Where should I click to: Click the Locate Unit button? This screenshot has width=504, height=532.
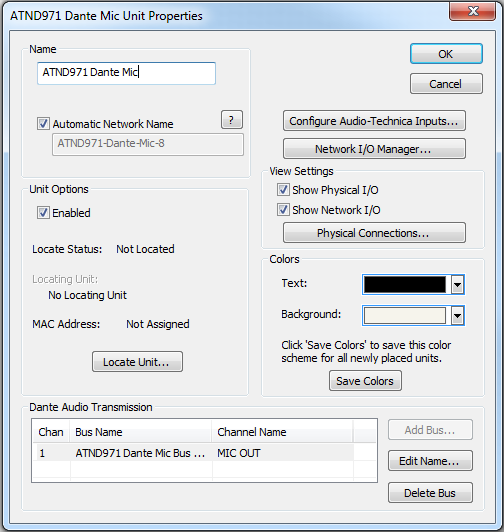[x=137, y=362]
